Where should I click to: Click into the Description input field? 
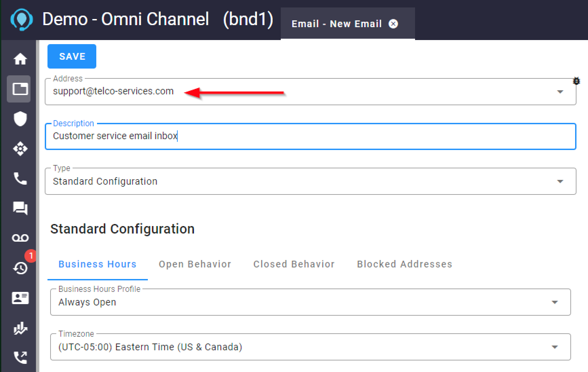(x=311, y=136)
